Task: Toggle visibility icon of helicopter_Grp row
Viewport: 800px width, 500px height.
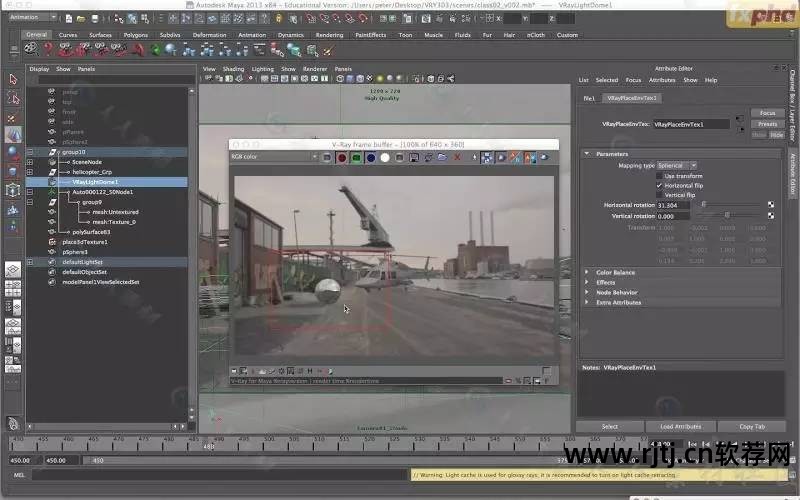Action: pos(52,172)
